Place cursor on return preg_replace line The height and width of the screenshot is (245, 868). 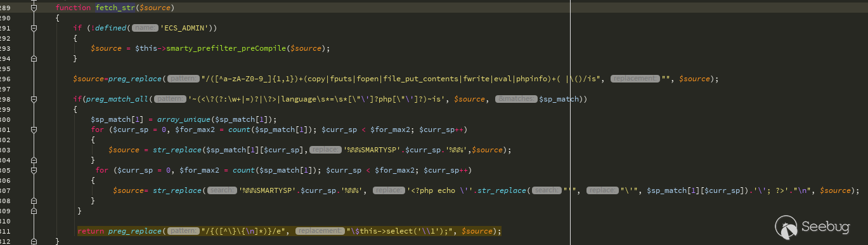pos(289,231)
